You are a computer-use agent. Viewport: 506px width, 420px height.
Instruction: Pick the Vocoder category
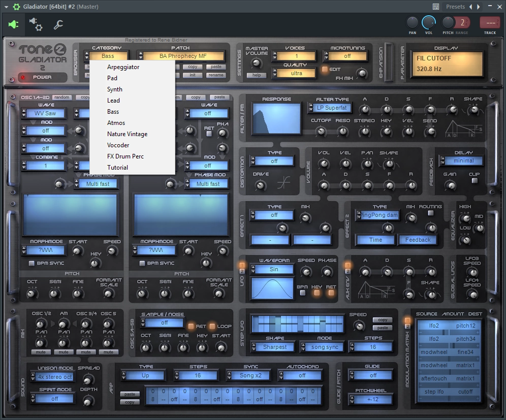pos(118,145)
